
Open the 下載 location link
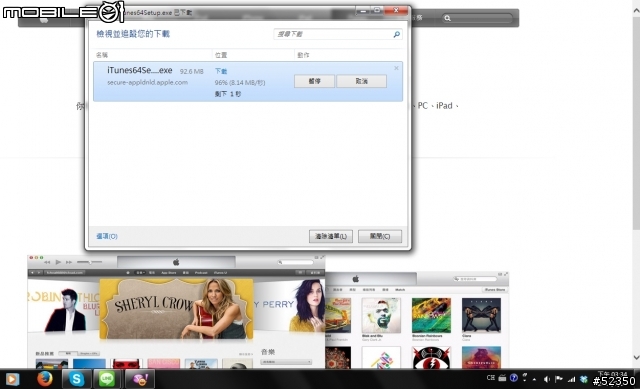click(221, 71)
